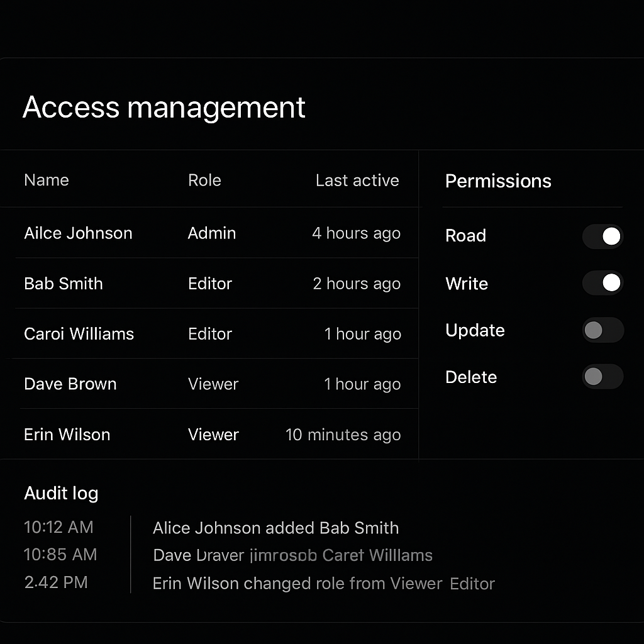Click Caroi Williams's '1 hour ago' cell
The height and width of the screenshot is (644, 644).
pos(363,334)
